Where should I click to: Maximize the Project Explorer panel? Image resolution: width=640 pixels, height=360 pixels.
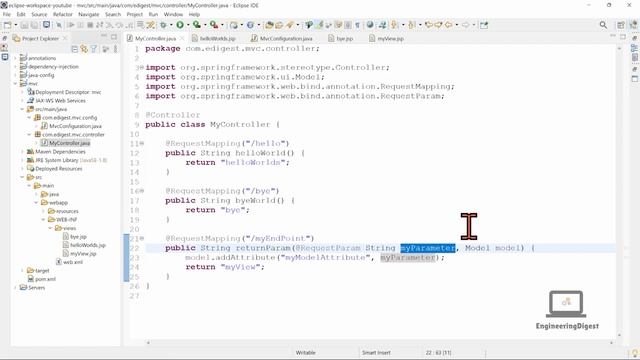click(x=114, y=37)
